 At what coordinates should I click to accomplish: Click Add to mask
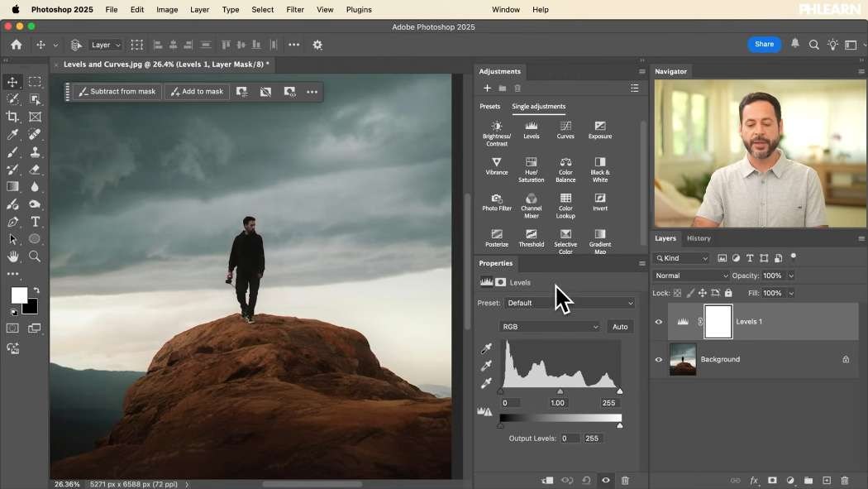point(197,91)
